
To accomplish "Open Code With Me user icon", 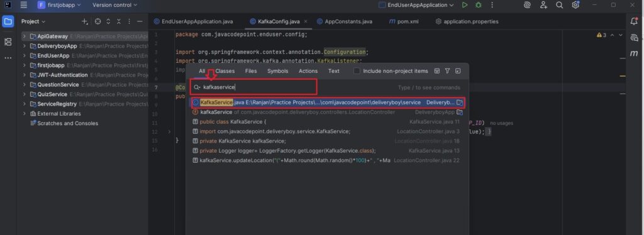I will (x=543, y=5).
